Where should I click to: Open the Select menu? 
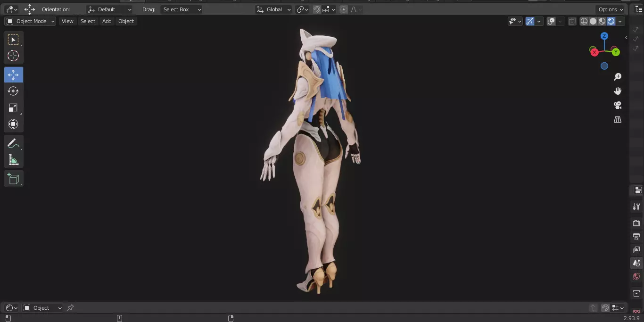88,21
